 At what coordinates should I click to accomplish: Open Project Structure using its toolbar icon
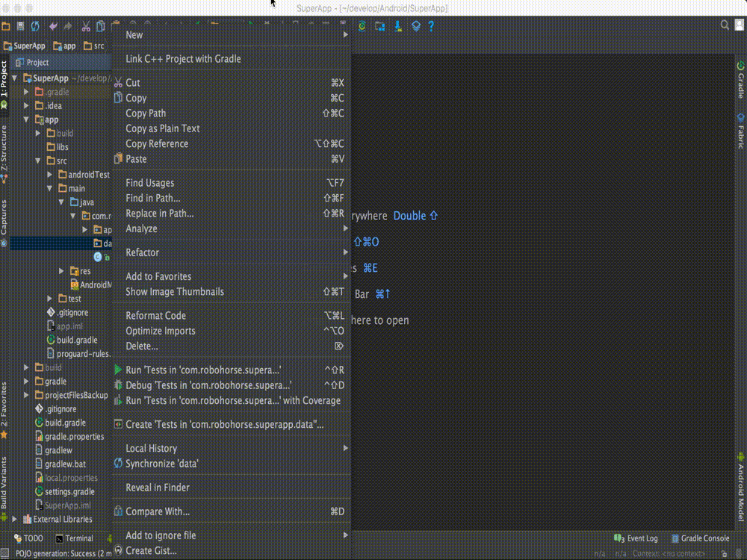(x=415, y=26)
